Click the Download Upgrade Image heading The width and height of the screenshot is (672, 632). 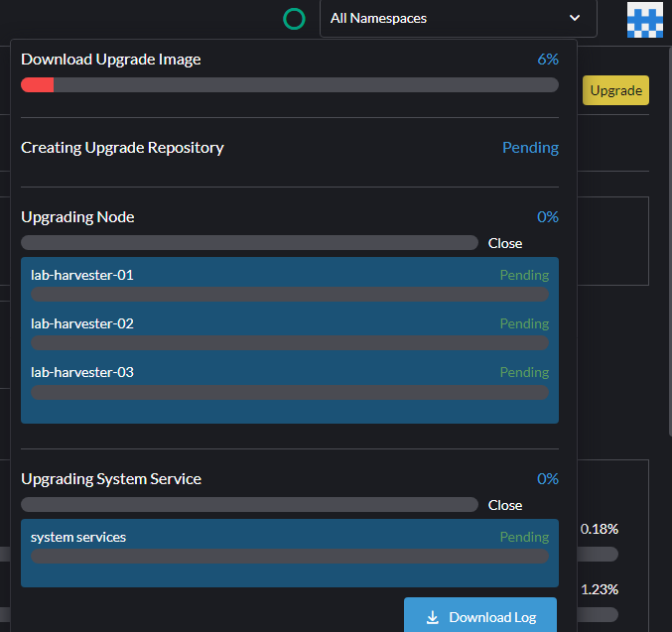110,60
